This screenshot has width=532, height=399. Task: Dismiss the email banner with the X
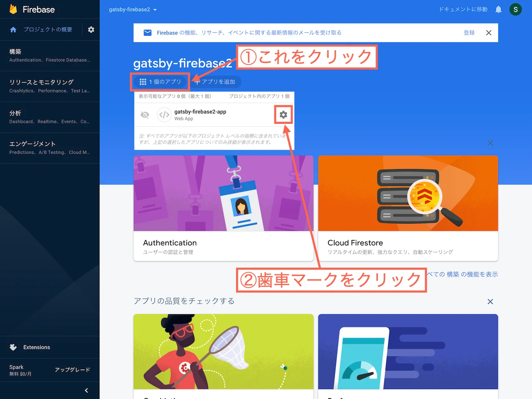[489, 32]
